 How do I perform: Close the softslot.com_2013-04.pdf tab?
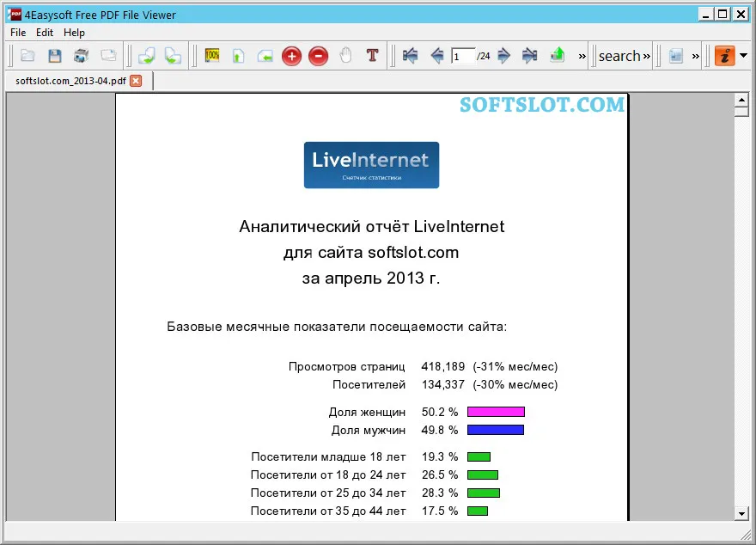coord(137,81)
